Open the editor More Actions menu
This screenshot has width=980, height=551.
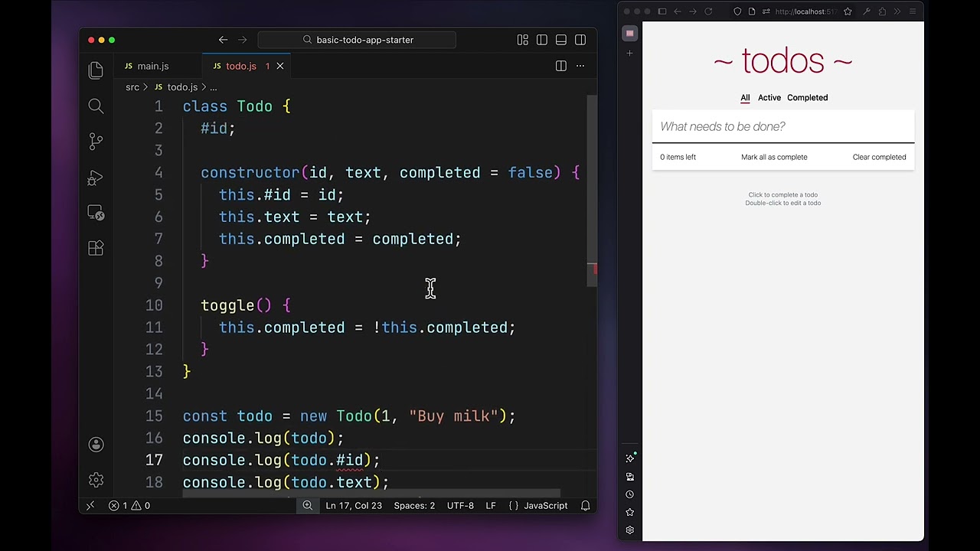[x=580, y=66]
